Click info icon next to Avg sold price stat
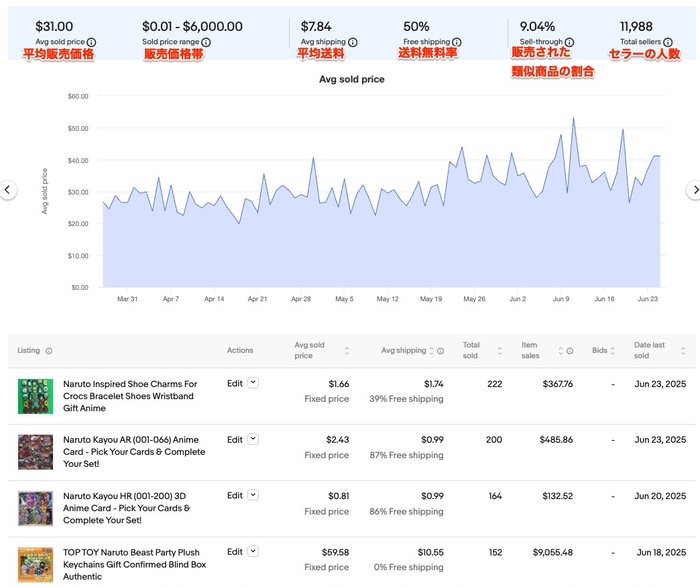This screenshot has height=587, width=700. click(91, 43)
